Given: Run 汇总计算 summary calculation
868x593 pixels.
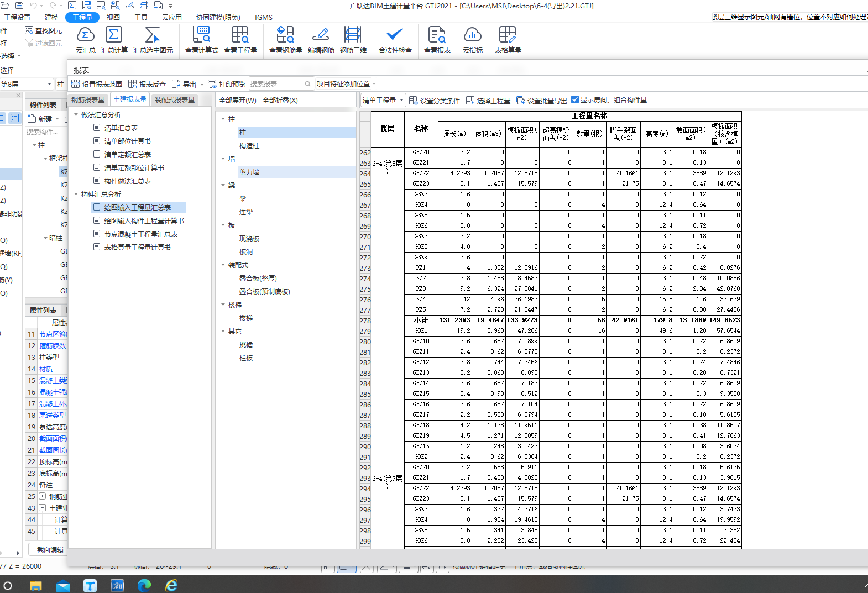Looking at the screenshot, I should tap(114, 40).
